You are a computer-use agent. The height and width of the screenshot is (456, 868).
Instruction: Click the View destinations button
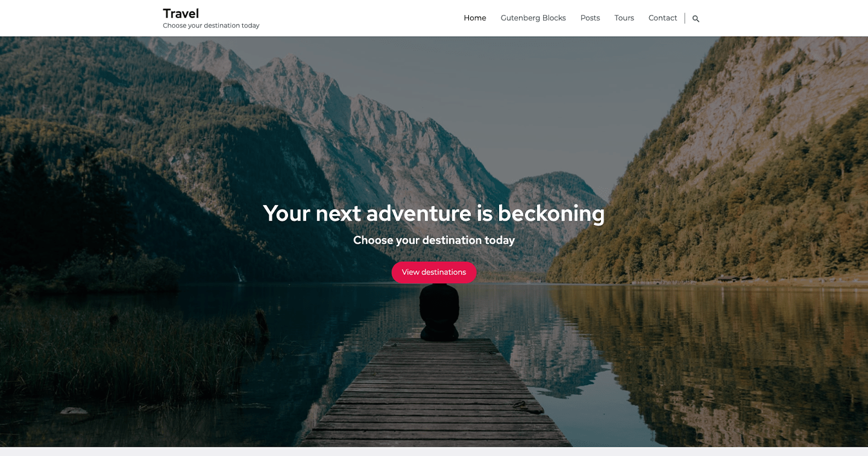click(x=434, y=272)
